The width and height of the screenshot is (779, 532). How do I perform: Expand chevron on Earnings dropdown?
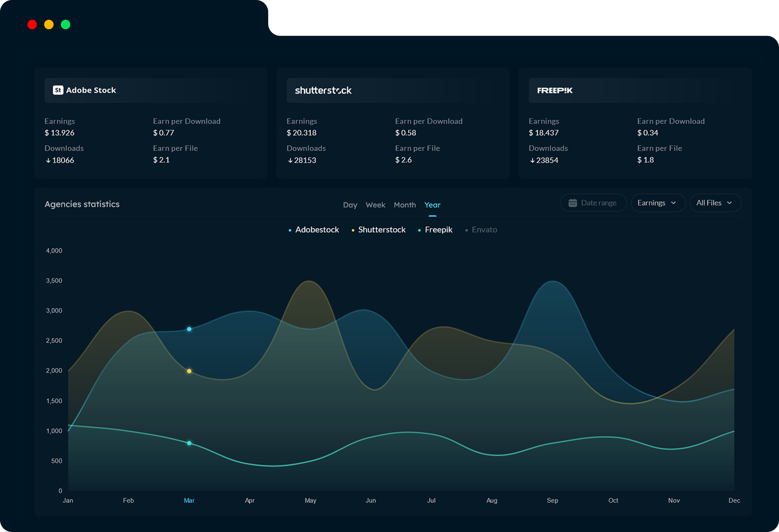tap(673, 203)
